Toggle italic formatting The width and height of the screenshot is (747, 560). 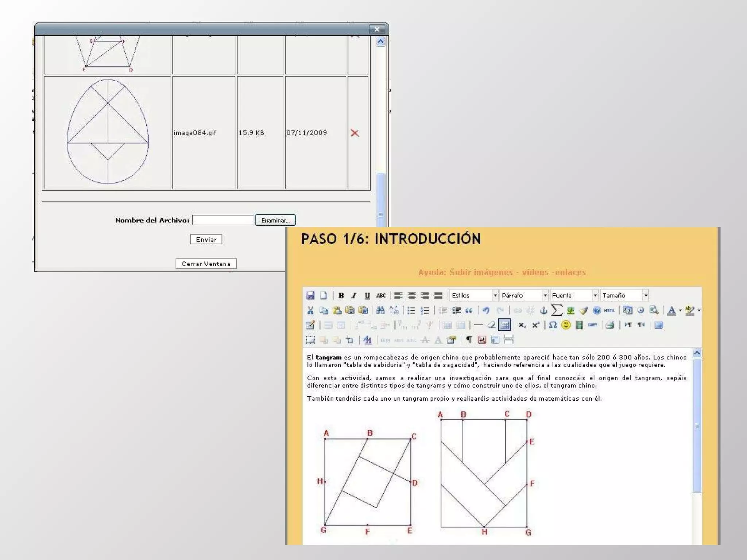click(354, 295)
